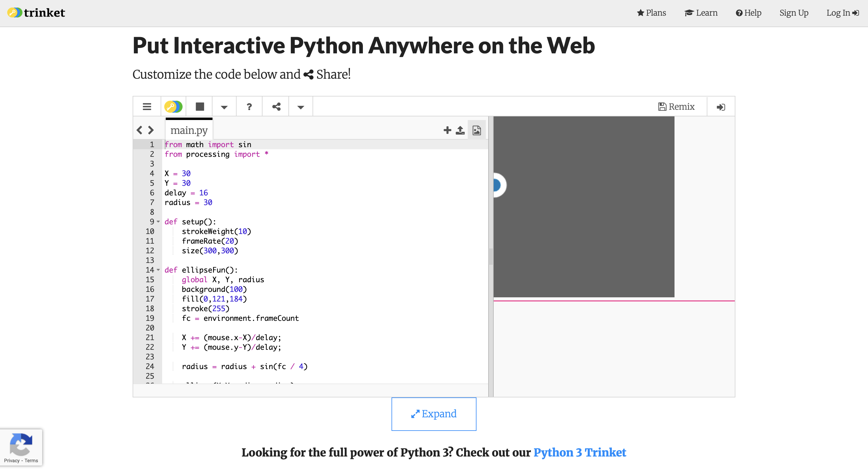Open the share options dropdown arrow
Image resolution: width=868 pixels, height=474 pixels.
pos(301,107)
